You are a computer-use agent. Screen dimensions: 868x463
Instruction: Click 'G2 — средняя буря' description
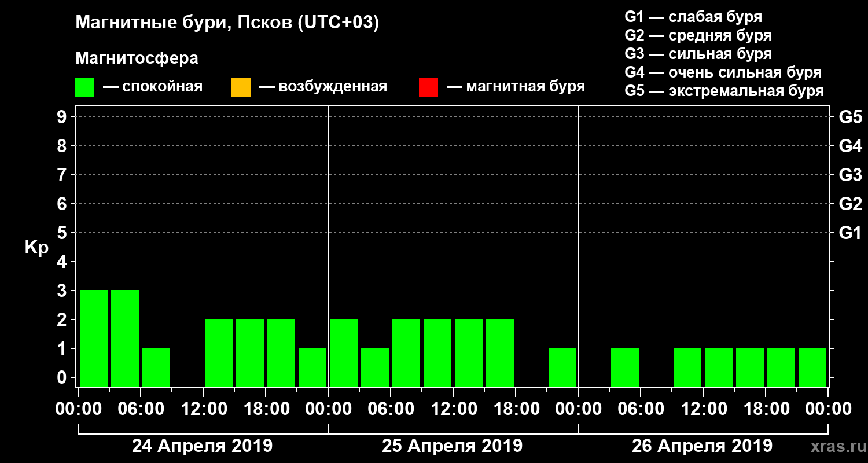click(698, 35)
